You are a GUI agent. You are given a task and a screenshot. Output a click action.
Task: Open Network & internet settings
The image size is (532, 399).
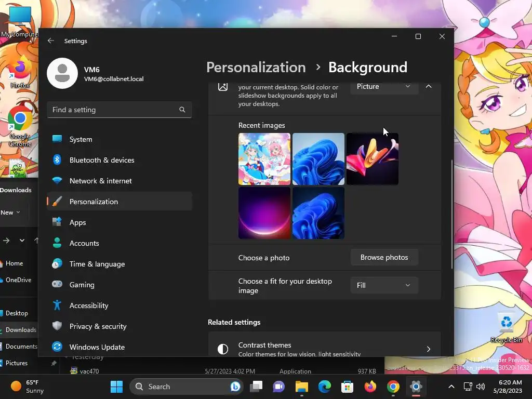[119, 181]
